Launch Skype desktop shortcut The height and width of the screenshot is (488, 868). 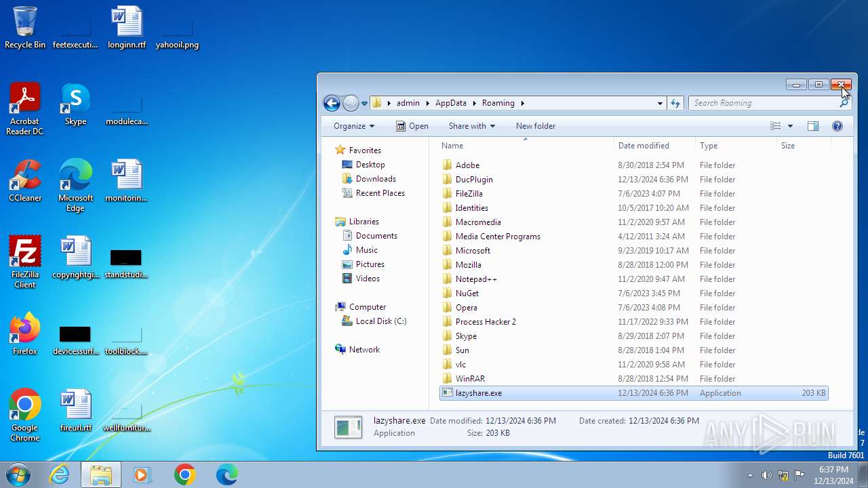pos(75,104)
